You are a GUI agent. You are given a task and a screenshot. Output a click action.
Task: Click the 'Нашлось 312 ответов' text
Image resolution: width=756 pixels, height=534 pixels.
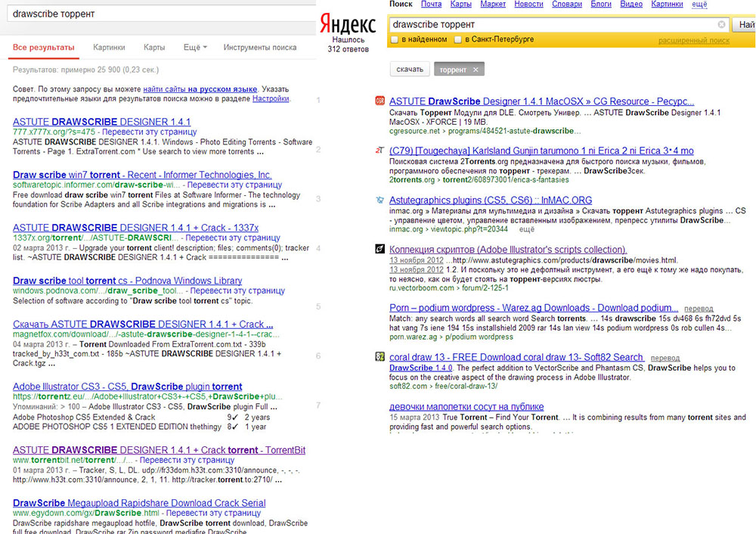(x=348, y=45)
